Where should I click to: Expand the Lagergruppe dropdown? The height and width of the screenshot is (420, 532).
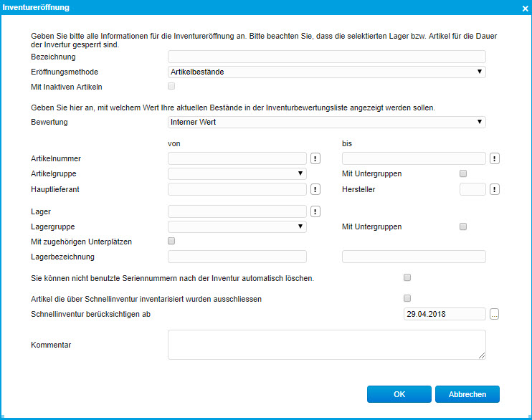(x=237, y=226)
